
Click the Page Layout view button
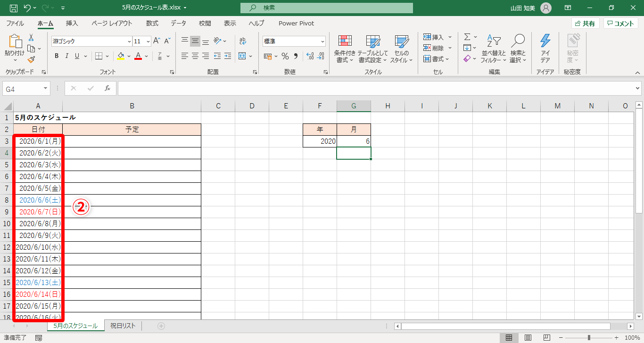pos(528,338)
